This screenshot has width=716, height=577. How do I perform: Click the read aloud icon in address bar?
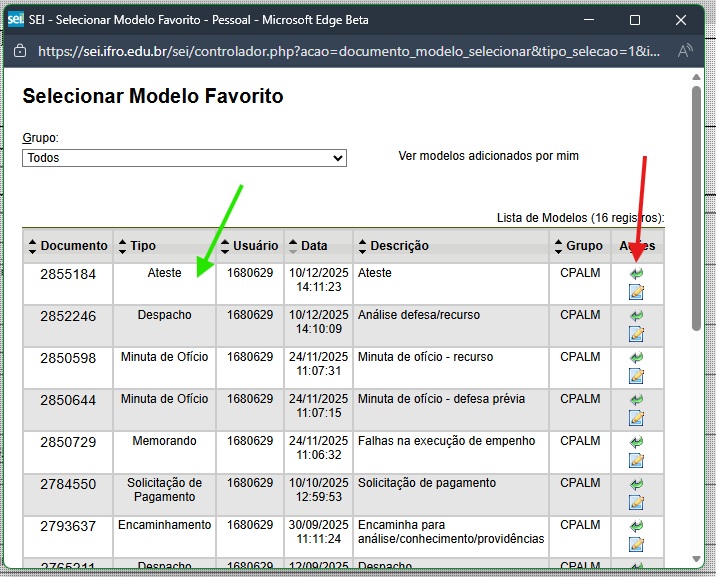click(x=685, y=51)
